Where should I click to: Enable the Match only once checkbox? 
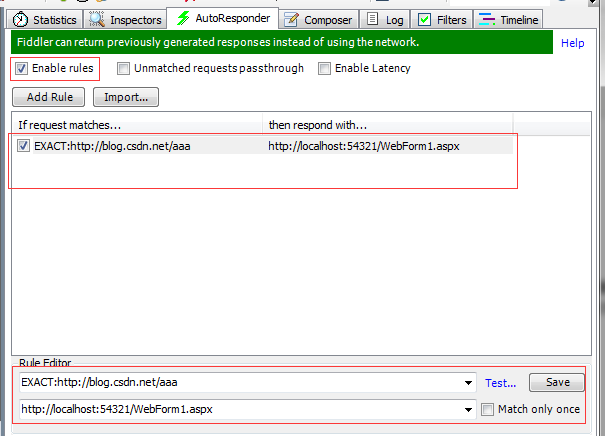tap(487, 409)
